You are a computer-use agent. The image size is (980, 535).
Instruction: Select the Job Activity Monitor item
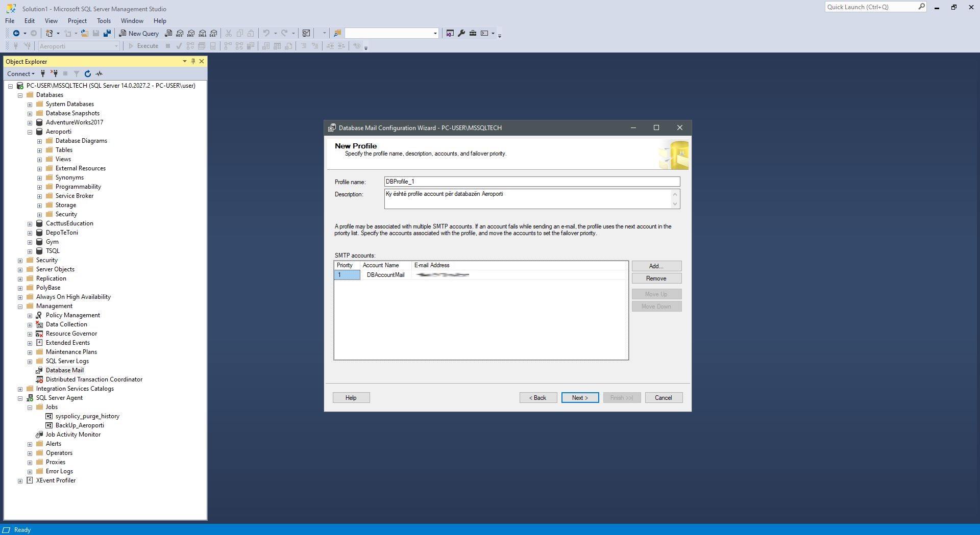click(73, 435)
